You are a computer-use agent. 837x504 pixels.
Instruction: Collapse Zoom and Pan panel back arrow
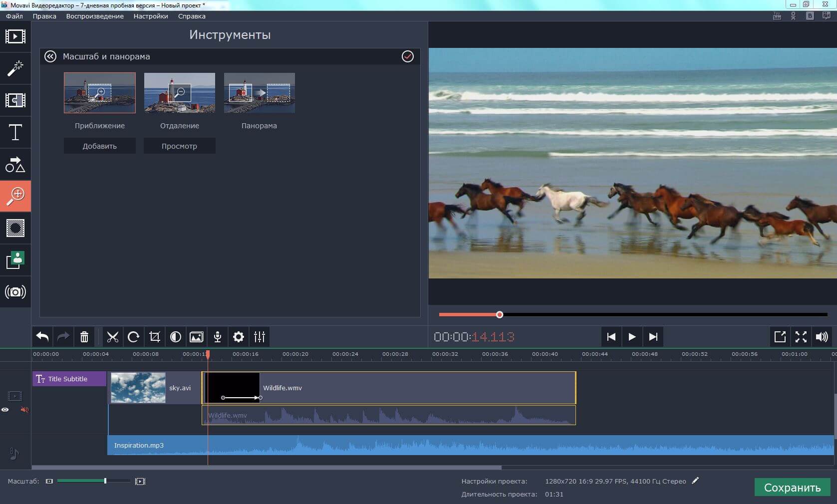click(50, 56)
